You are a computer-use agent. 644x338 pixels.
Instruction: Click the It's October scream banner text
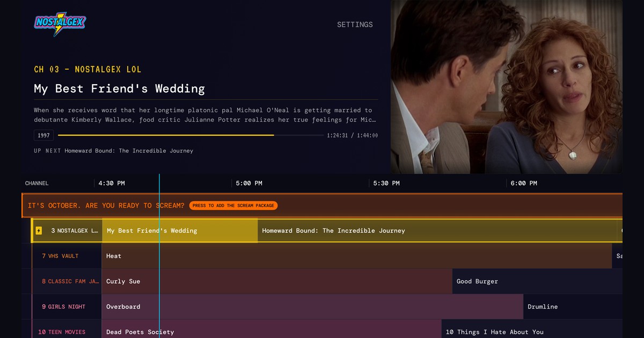106,205
